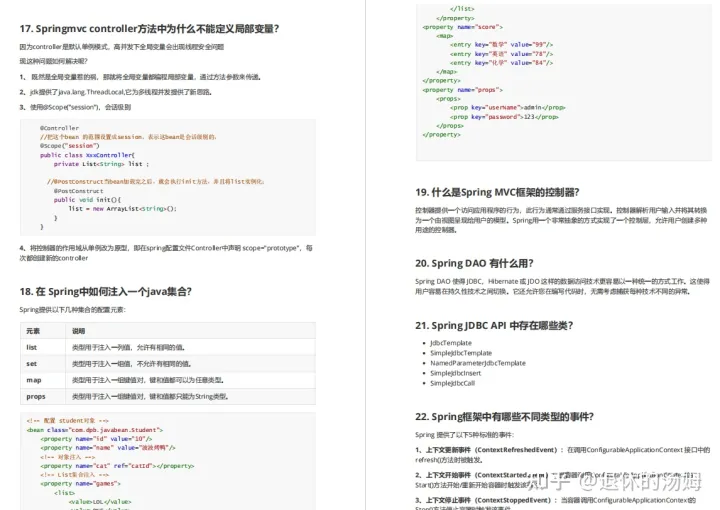The width and height of the screenshot is (720, 510).
Task: Click the heading "18. 在 Spring中如何注入一个java集合?"
Action: pyautogui.click(x=106, y=291)
